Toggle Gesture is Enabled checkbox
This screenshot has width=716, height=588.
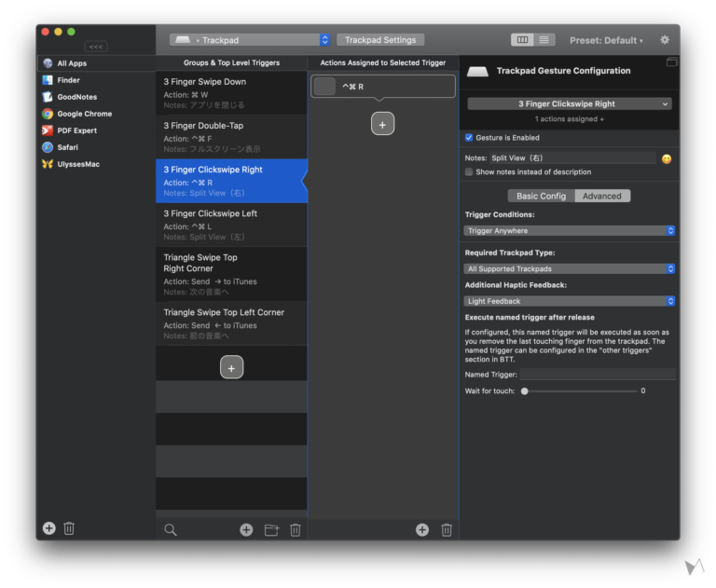point(469,138)
